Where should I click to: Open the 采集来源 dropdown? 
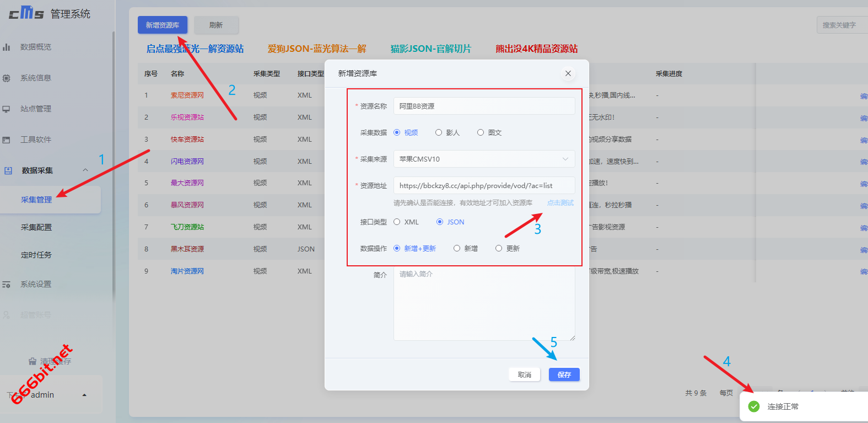tap(484, 159)
